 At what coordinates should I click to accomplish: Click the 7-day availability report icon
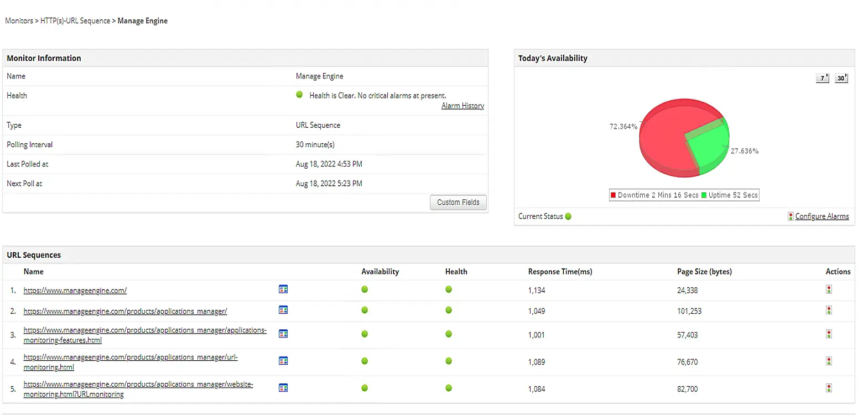pos(822,78)
